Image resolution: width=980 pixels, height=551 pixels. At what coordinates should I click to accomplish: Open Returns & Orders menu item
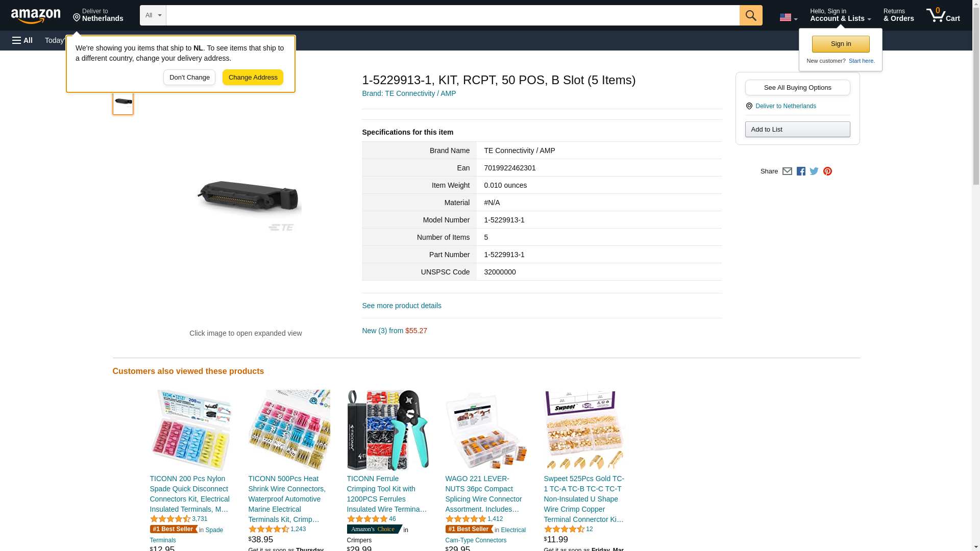click(x=898, y=15)
